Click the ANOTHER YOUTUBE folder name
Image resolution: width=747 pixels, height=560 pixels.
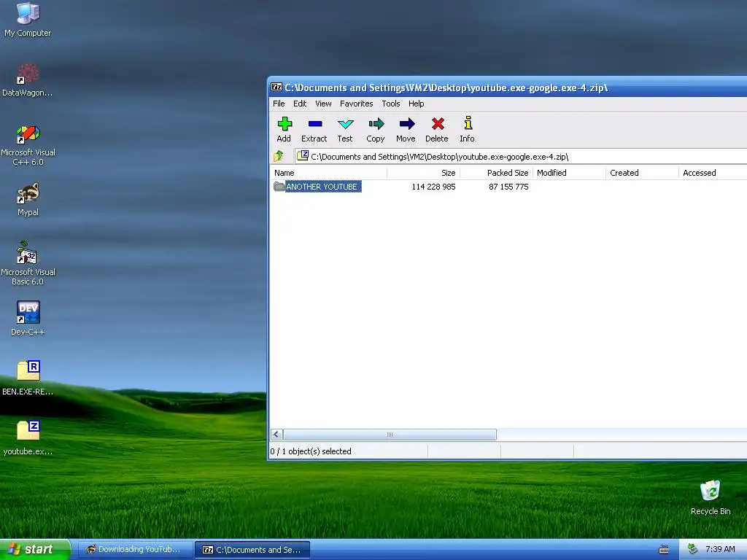(322, 187)
